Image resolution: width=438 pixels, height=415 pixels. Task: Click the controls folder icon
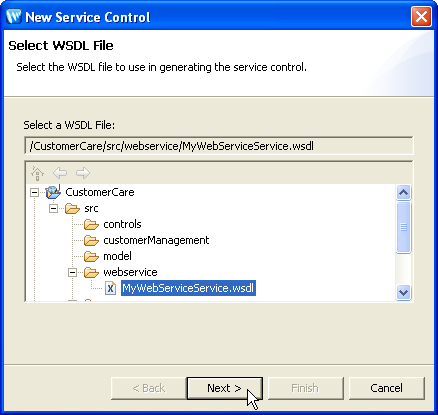[x=91, y=225]
